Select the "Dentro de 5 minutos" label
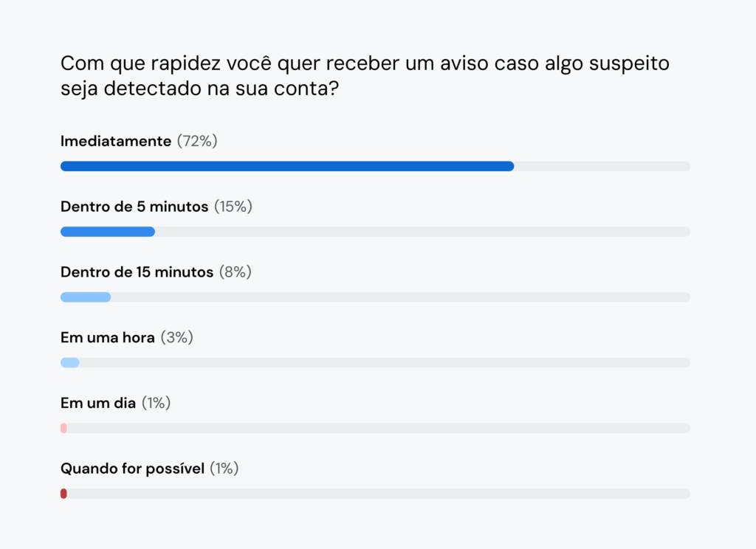Viewport: 756px width, 549px height. [x=134, y=207]
